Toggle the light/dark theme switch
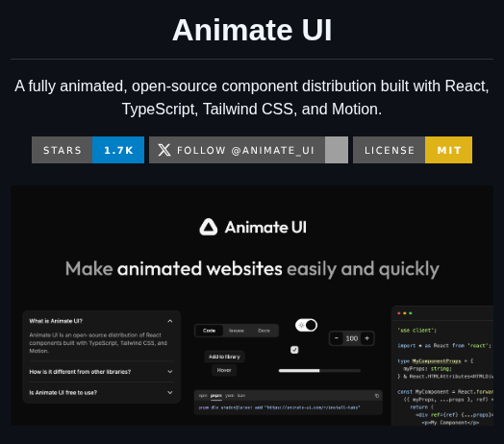 click(306, 325)
